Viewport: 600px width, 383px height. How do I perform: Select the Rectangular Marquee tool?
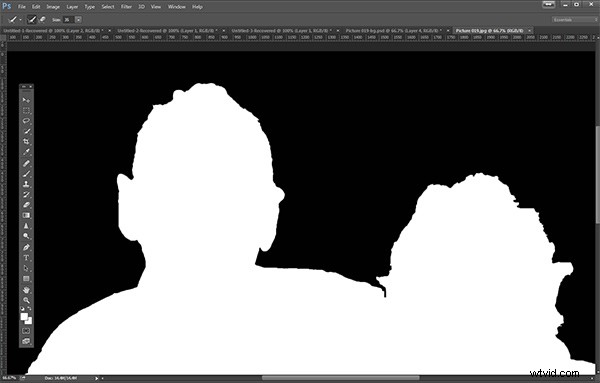pos(26,111)
